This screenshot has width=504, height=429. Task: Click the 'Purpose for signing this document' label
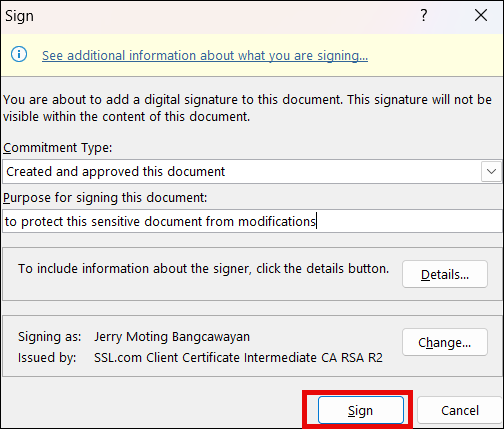pos(105,198)
